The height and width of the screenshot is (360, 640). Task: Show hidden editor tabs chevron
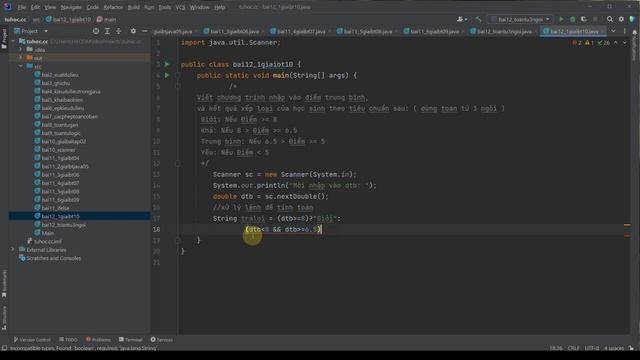[x=613, y=31]
